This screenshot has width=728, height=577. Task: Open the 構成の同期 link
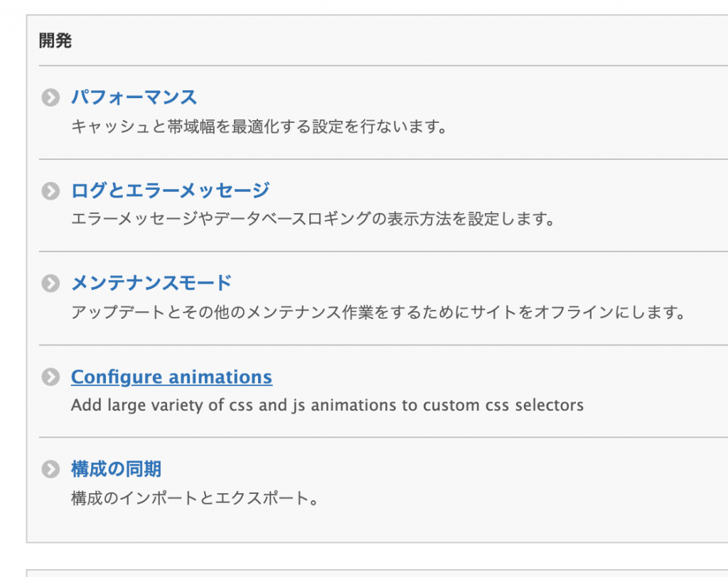(116, 469)
